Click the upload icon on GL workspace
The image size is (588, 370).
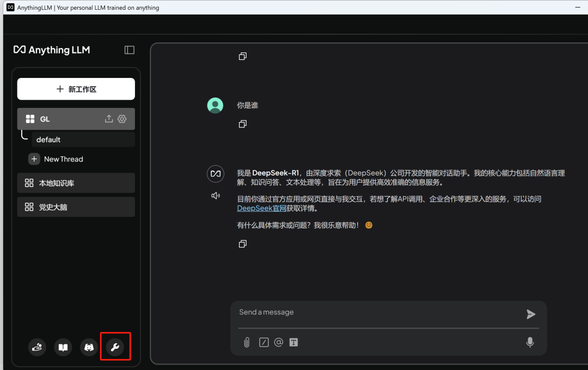[109, 119]
